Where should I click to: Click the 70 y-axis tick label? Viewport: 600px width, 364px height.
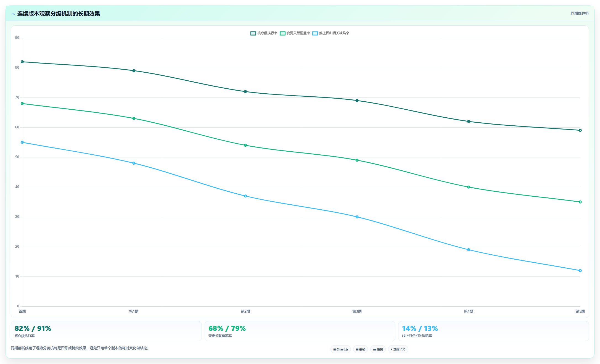(x=17, y=97)
